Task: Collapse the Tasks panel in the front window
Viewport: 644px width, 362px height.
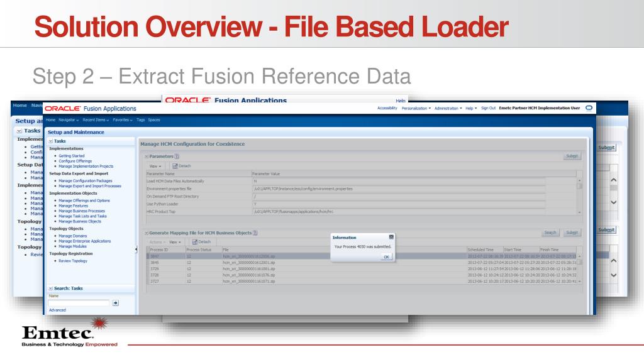Action: pyautogui.click(x=51, y=141)
